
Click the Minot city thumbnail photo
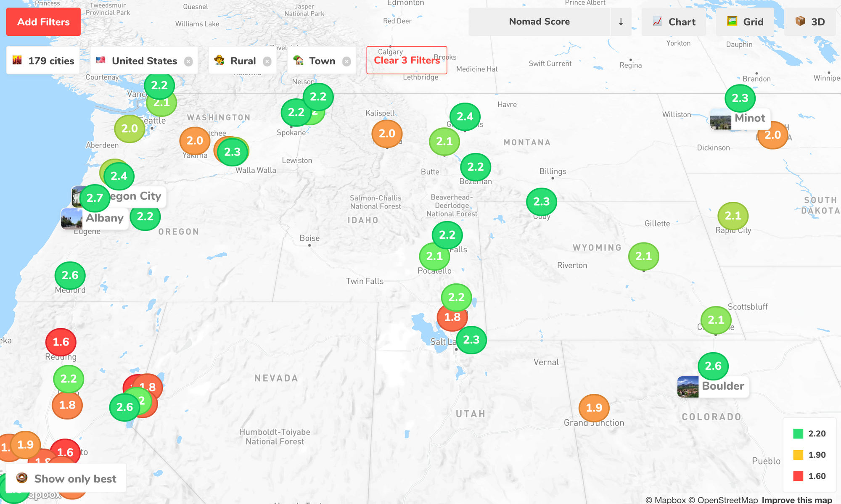720,119
